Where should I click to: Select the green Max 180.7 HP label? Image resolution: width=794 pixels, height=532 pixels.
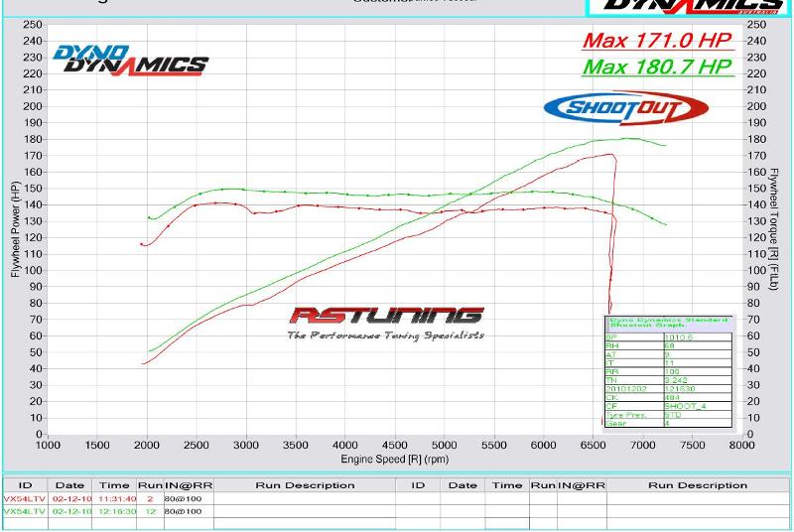click(656, 67)
